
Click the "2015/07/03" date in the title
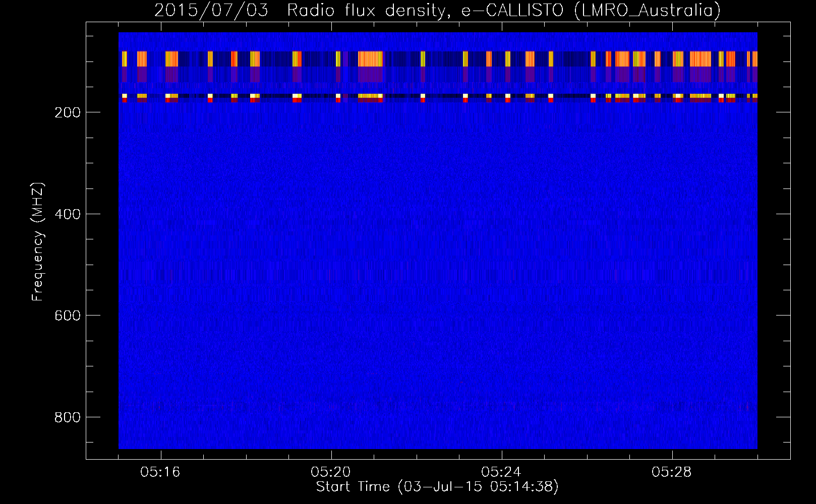(x=211, y=10)
